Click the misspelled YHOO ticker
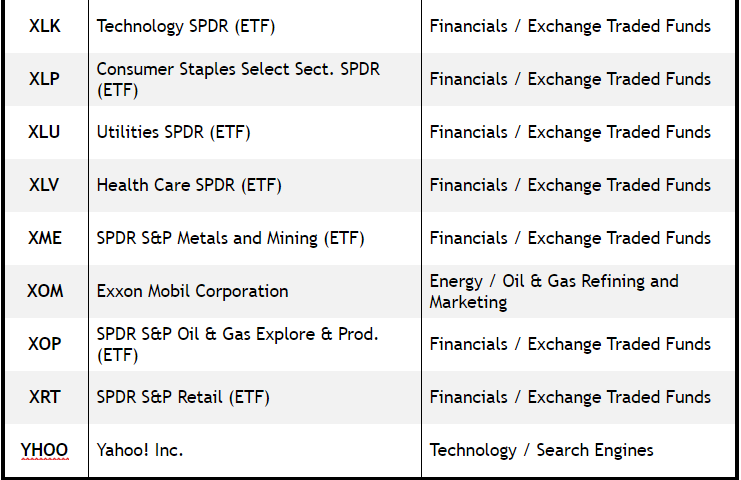 [x=44, y=450]
